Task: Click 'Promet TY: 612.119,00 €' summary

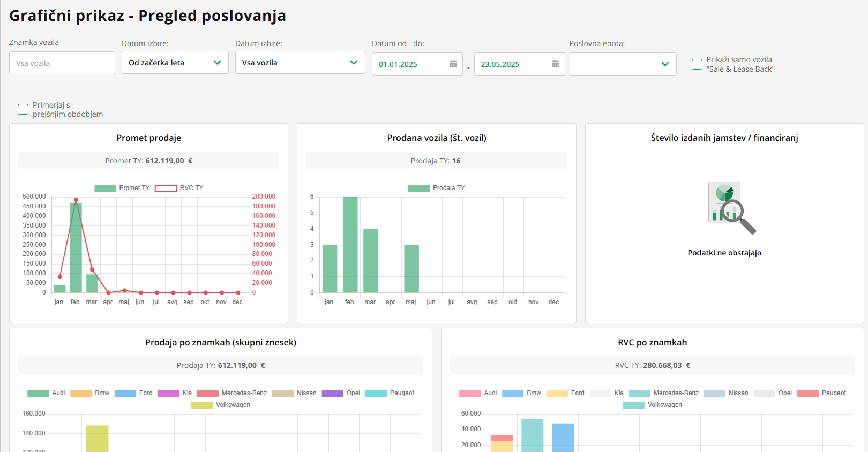Action: click(149, 161)
